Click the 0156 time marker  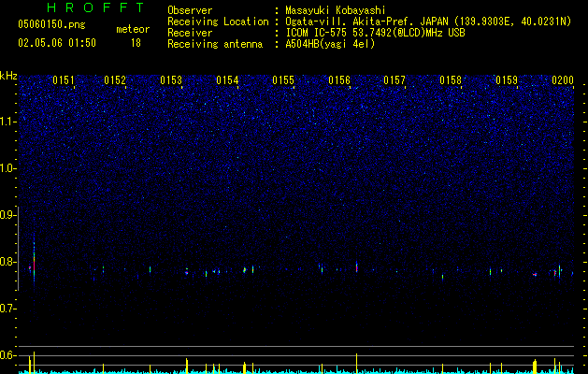pyautogui.click(x=339, y=80)
